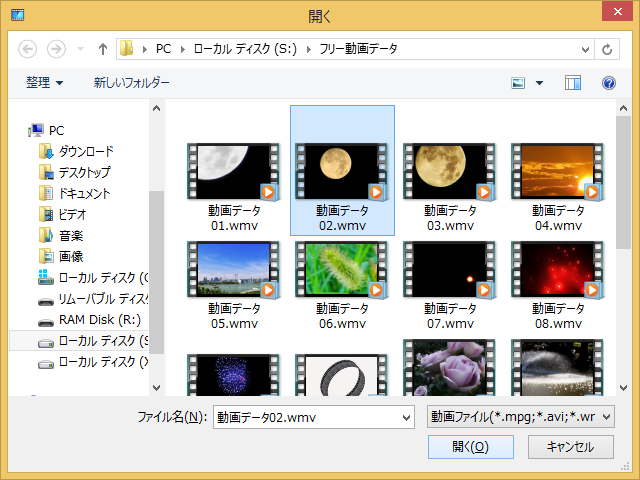Expand the view options dropdown arrow

pyautogui.click(x=540, y=83)
